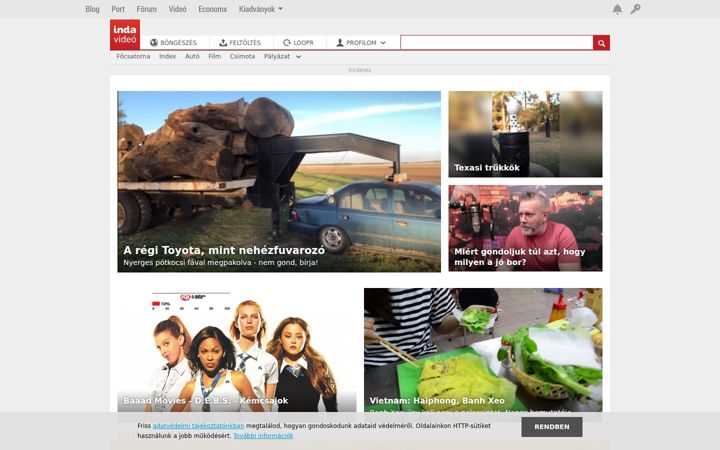Open the jó bor video thumbnail
Screen dimensions: 720x450
(x=525, y=228)
